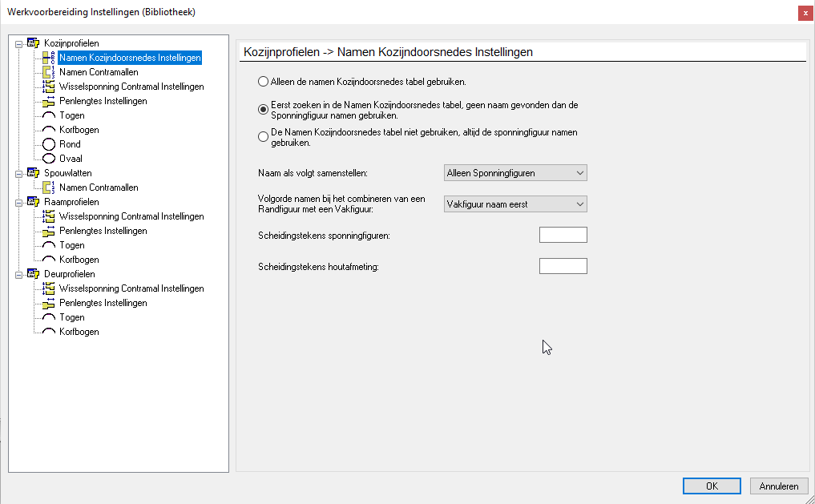Click the Scheidingstekens sponningfiguren input field
Viewport: 815px width, 504px height.
pos(563,234)
